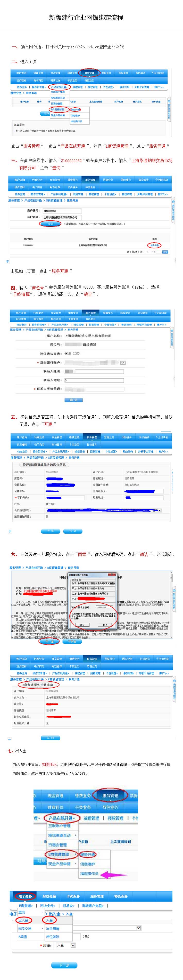This screenshot has width=183, height=980.
Task: Click the 电子商务 tab in bottom screenshot
Action: (26, 896)
